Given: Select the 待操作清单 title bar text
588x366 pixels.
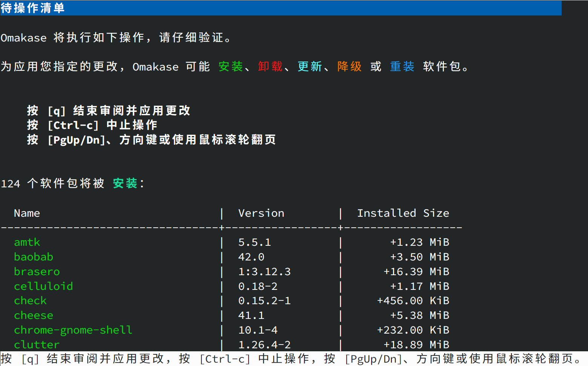Looking at the screenshot, I should tap(33, 8).
